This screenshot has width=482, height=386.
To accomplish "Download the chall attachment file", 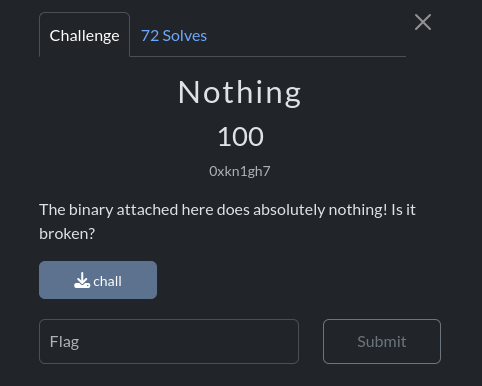I will [x=98, y=280].
